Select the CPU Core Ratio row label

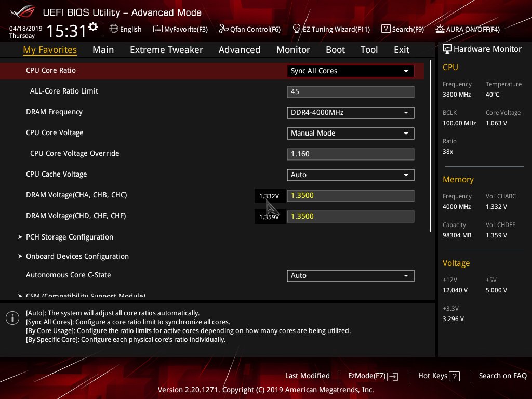pos(51,70)
